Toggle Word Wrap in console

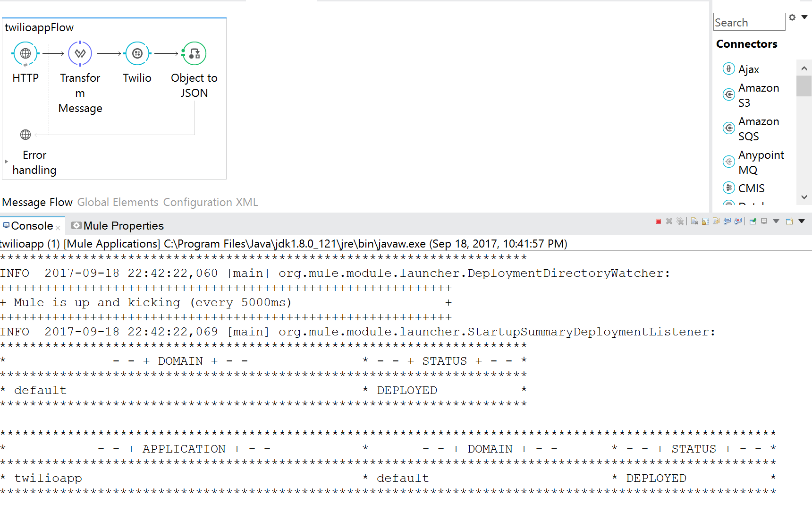click(x=716, y=221)
